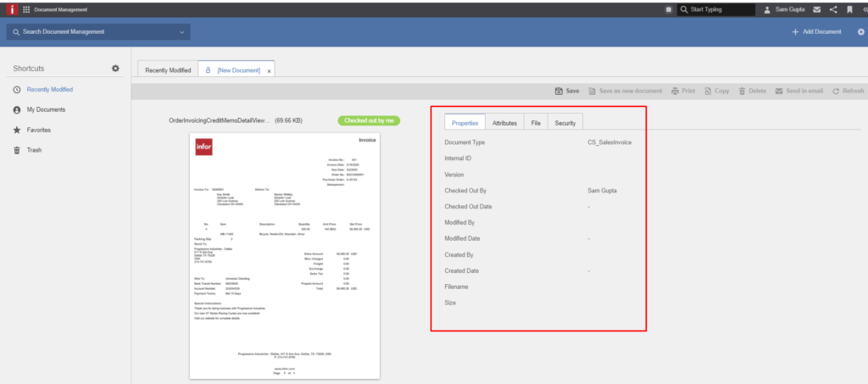
Task: Click Add Document button
Action: 816,32
